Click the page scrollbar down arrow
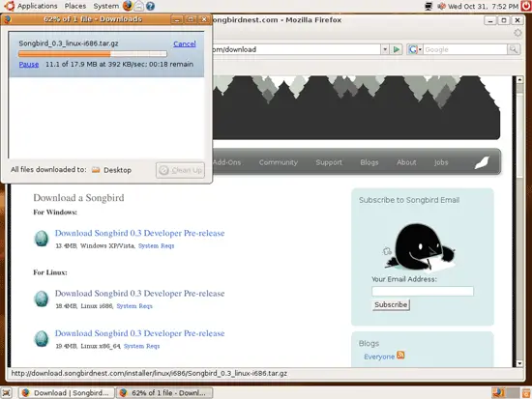The width and height of the screenshot is (532, 399). [519, 363]
